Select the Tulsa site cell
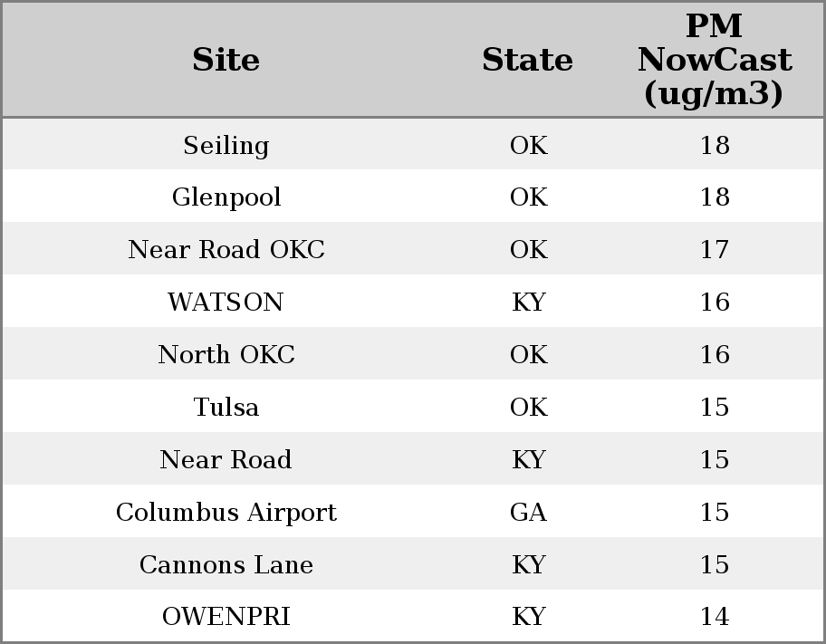 tap(226, 408)
